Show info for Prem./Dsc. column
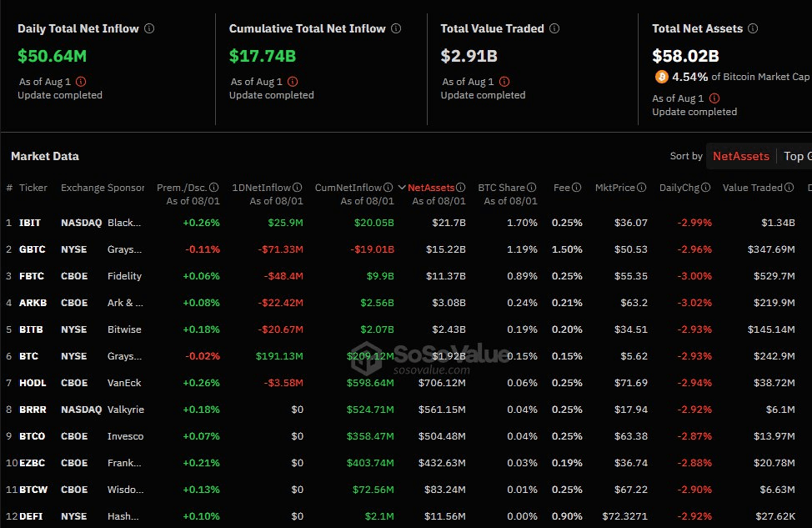 pyautogui.click(x=214, y=188)
